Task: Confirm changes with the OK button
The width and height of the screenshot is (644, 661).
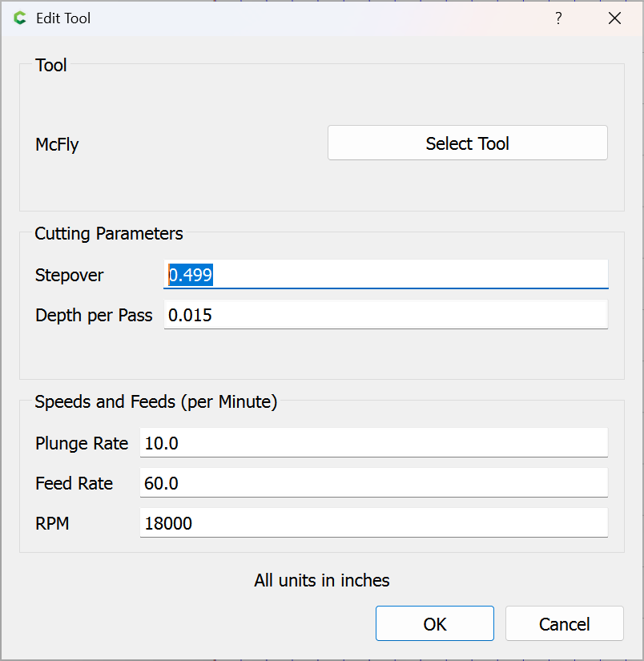Action: point(434,624)
